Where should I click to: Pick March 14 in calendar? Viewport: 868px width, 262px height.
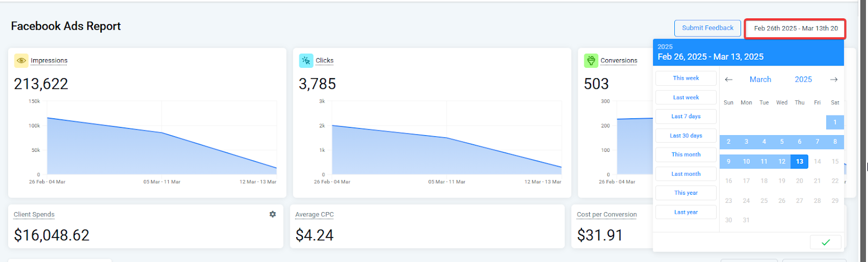click(x=818, y=162)
